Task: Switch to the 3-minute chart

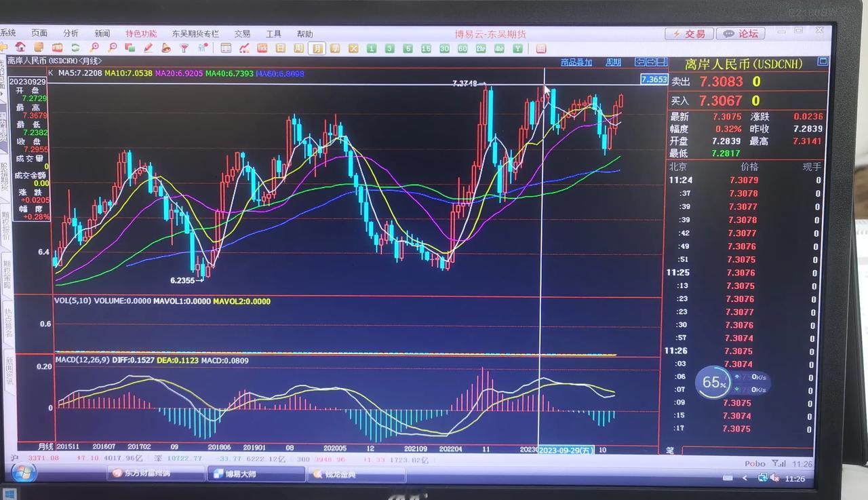Action: [390, 48]
